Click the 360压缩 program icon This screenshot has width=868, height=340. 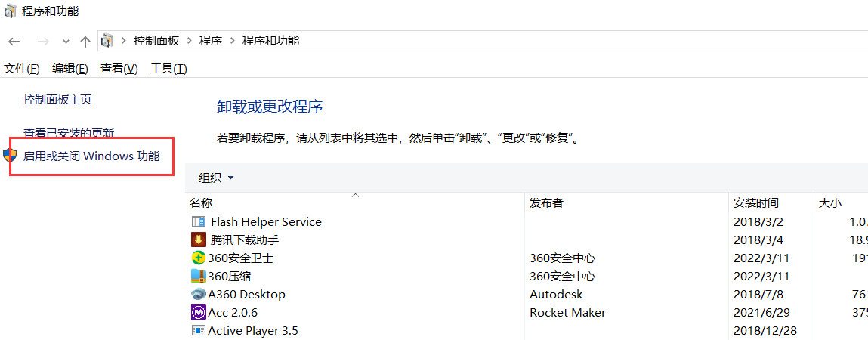(x=198, y=276)
